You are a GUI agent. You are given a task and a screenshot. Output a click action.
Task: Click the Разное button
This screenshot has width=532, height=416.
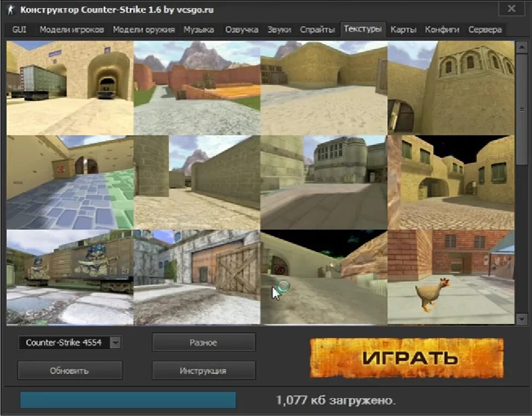tap(203, 342)
